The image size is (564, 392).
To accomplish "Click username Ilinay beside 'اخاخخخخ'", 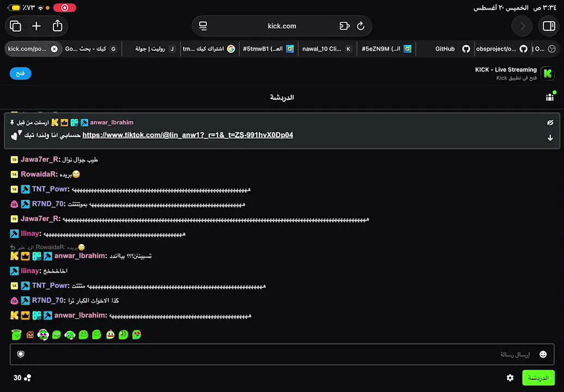I will (x=29, y=271).
